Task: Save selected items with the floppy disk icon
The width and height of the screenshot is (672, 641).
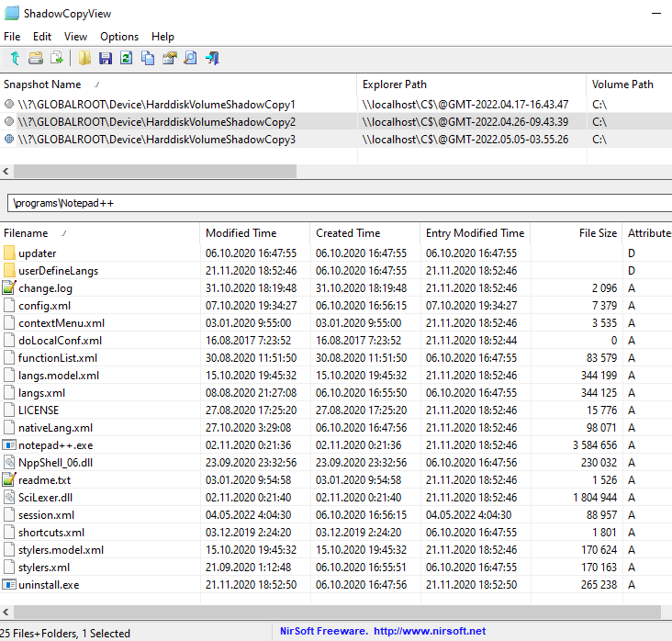Action: coord(106,58)
